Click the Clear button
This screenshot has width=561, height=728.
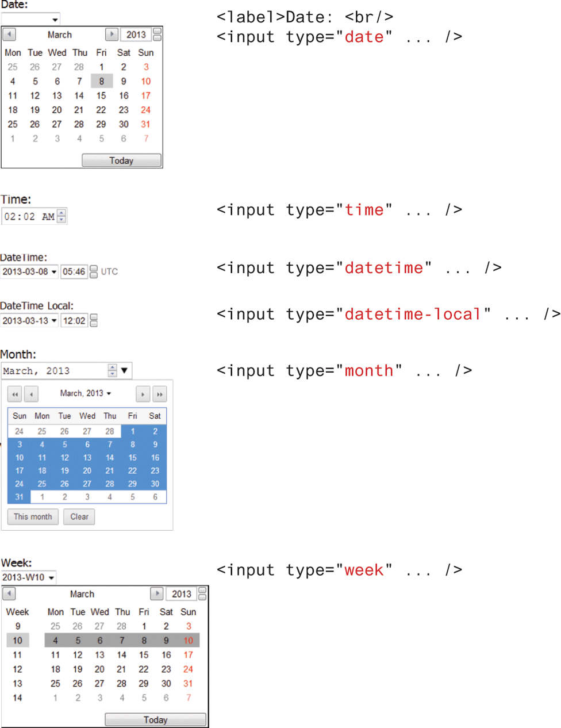(x=79, y=516)
